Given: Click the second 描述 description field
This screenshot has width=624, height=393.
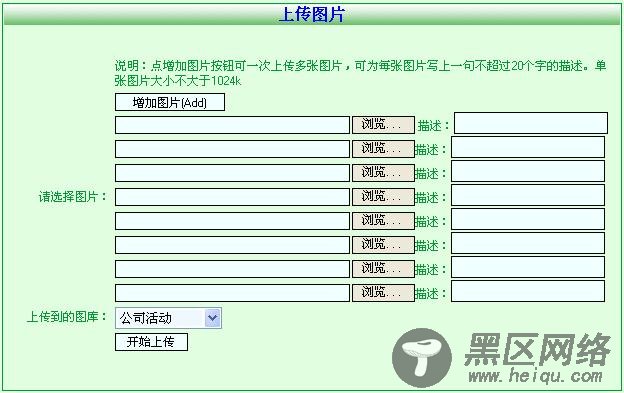Looking at the screenshot, I should 528,147.
